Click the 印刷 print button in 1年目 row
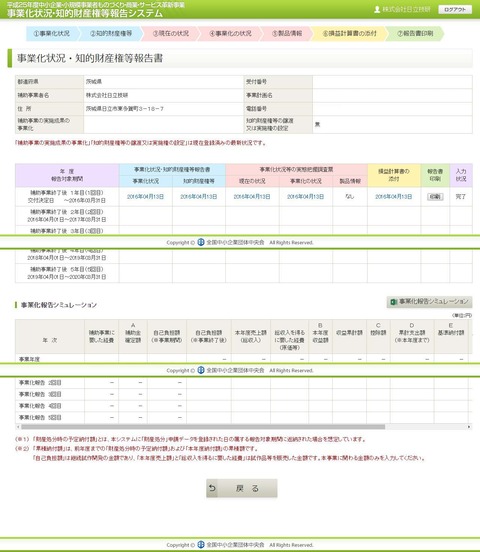Screen dimensions: 480x552 pyautogui.click(x=435, y=197)
